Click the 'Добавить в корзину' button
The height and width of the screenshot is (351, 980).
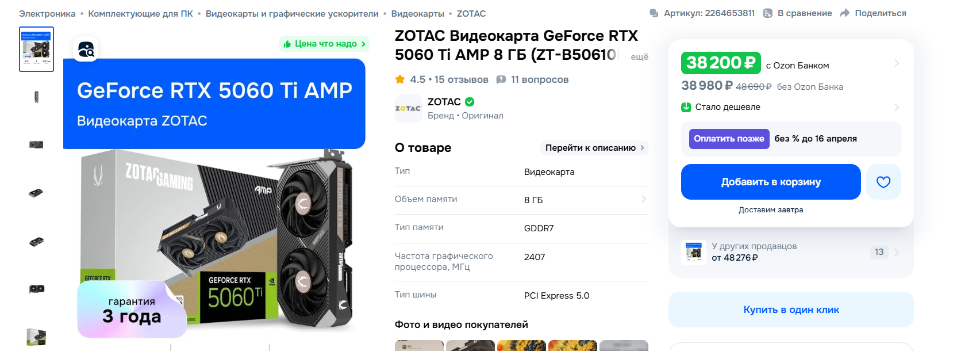coord(771,182)
